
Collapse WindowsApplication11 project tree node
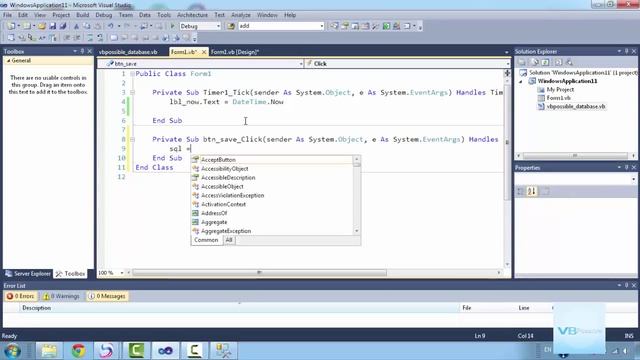(521, 81)
